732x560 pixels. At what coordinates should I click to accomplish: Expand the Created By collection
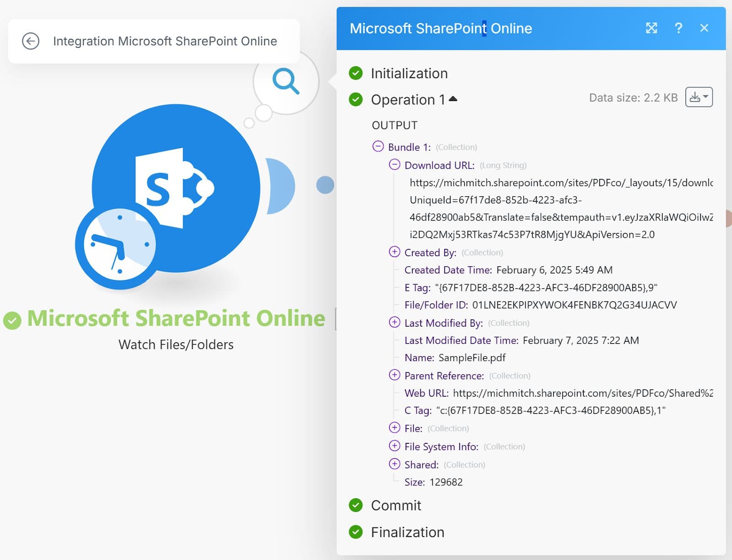pos(394,252)
